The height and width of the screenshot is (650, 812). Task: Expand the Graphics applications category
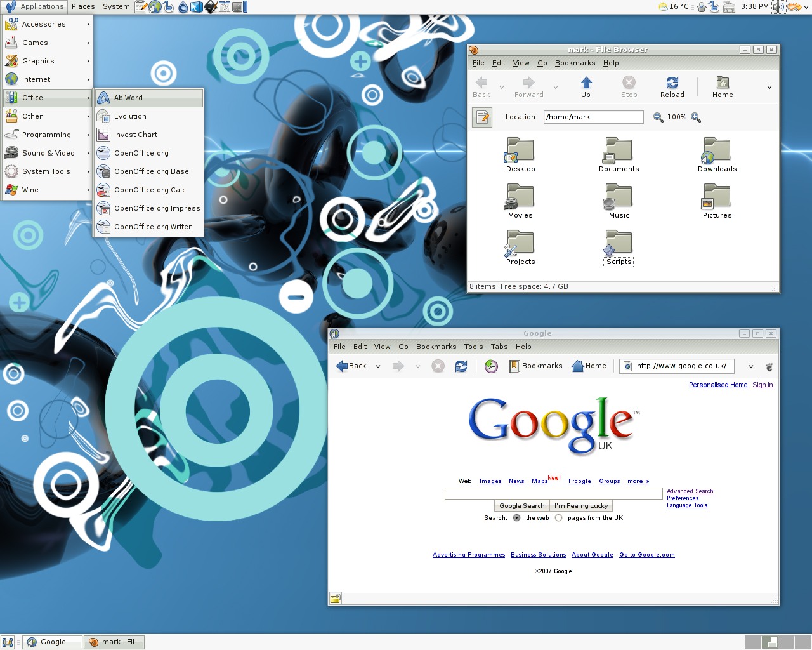48,61
